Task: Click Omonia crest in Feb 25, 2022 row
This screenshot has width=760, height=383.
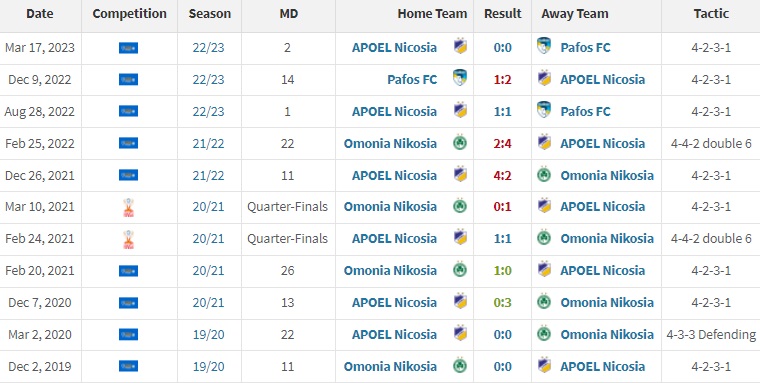Action: (460, 143)
